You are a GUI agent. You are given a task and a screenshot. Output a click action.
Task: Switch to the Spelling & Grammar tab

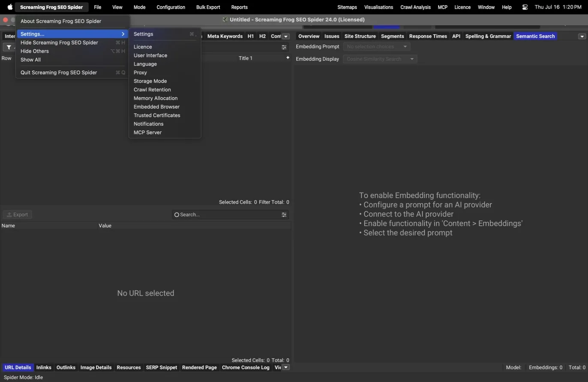(488, 36)
